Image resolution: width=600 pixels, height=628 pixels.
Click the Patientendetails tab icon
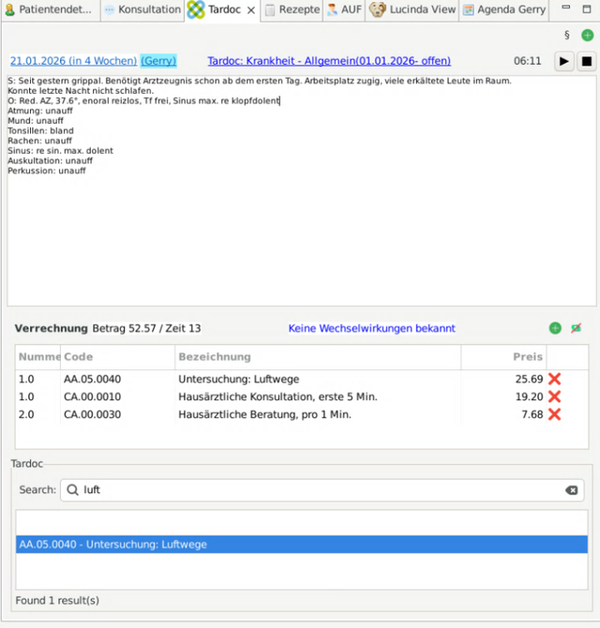point(10,10)
